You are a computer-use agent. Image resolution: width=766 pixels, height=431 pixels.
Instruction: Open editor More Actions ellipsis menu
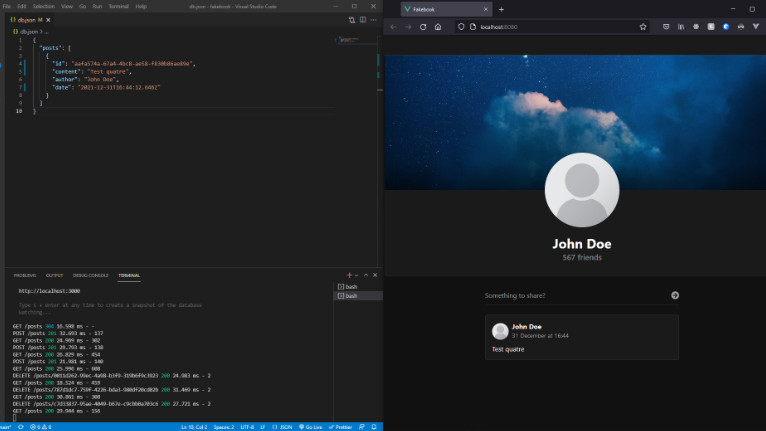[x=374, y=19]
